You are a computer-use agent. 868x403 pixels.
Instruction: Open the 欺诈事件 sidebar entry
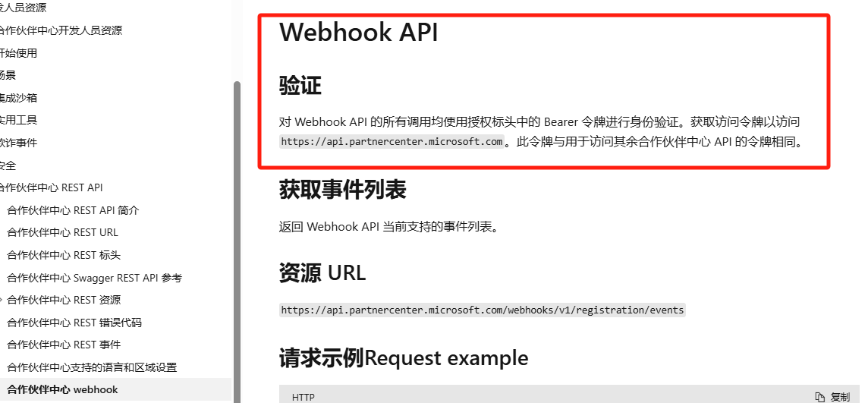click(18, 143)
